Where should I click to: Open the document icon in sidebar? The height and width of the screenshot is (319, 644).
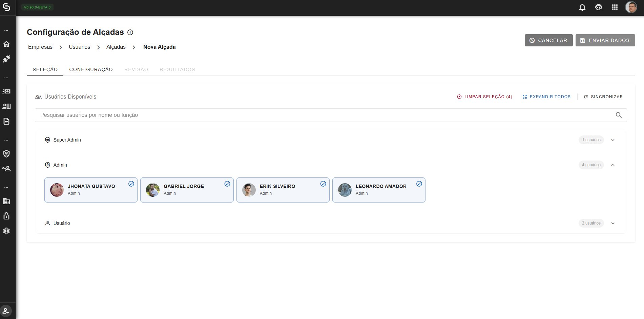[6, 121]
